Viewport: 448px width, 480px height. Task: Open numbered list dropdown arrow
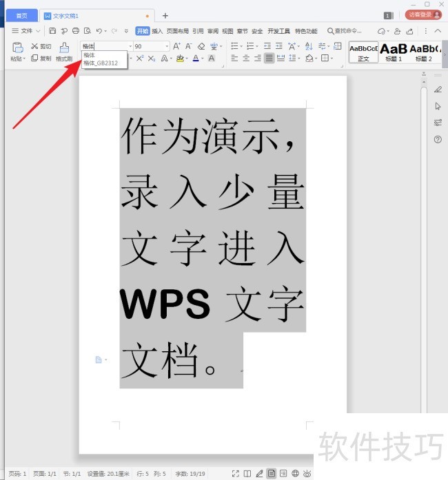click(x=257, y=47)
